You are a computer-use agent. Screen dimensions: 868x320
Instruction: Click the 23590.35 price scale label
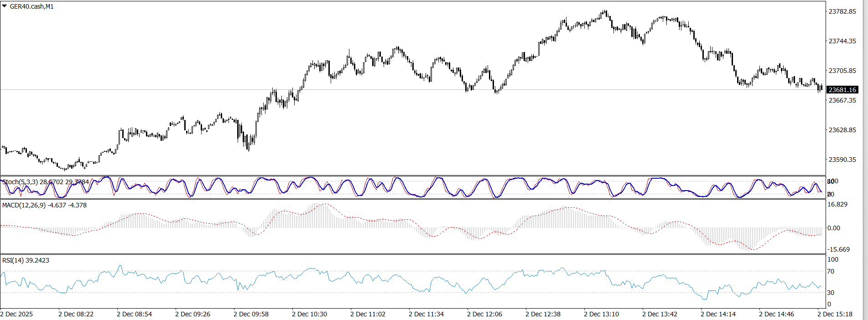pyautogui.click(x=842, y=160)
